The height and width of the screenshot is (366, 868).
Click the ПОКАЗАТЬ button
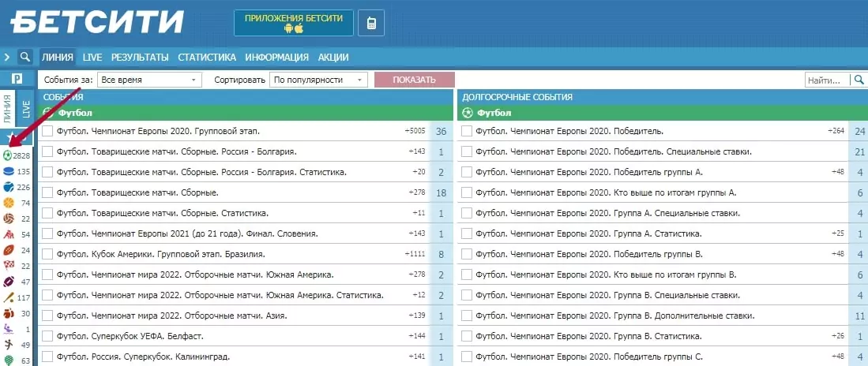coord(414,80)
